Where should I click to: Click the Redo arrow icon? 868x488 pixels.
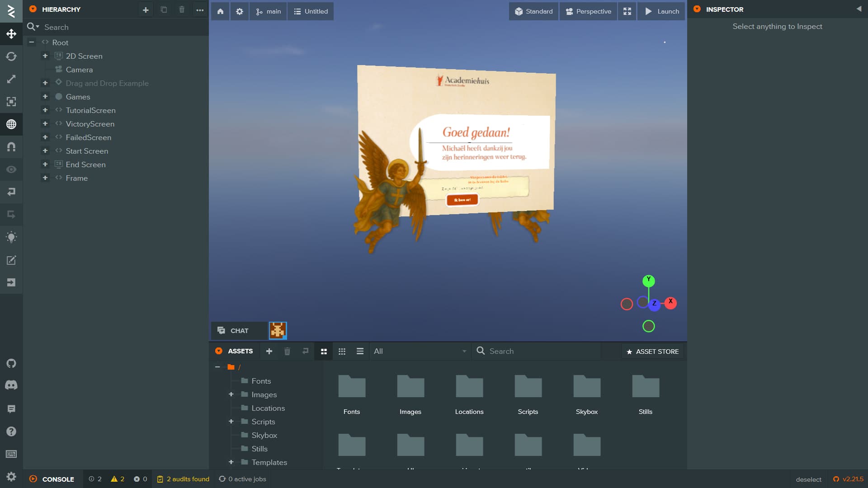pyautogui.click(x=11, y=215)
